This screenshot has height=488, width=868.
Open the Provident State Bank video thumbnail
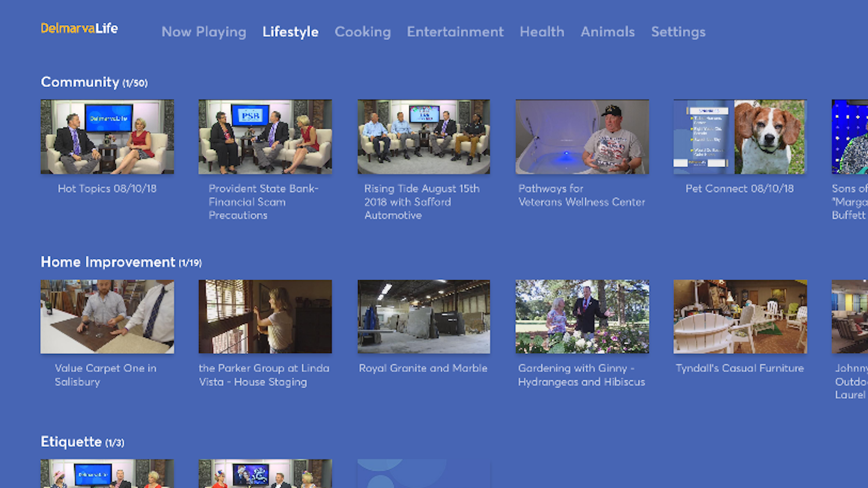point(265,137)
